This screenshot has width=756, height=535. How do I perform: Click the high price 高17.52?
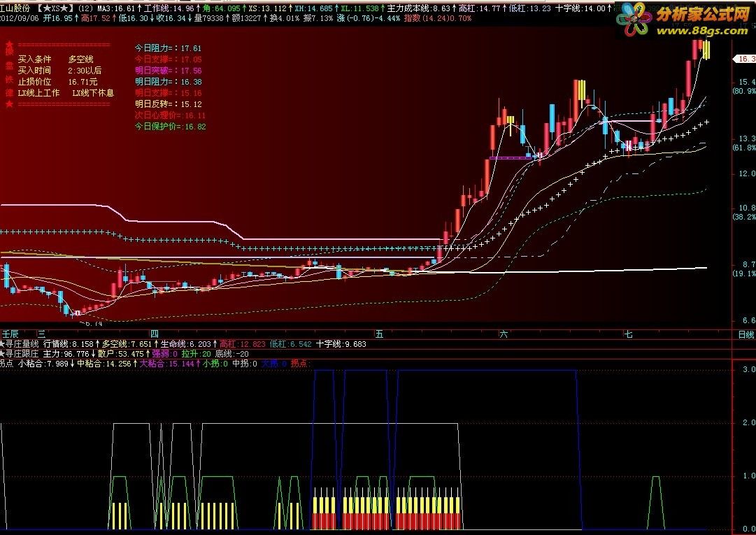[x=96, y=18]
